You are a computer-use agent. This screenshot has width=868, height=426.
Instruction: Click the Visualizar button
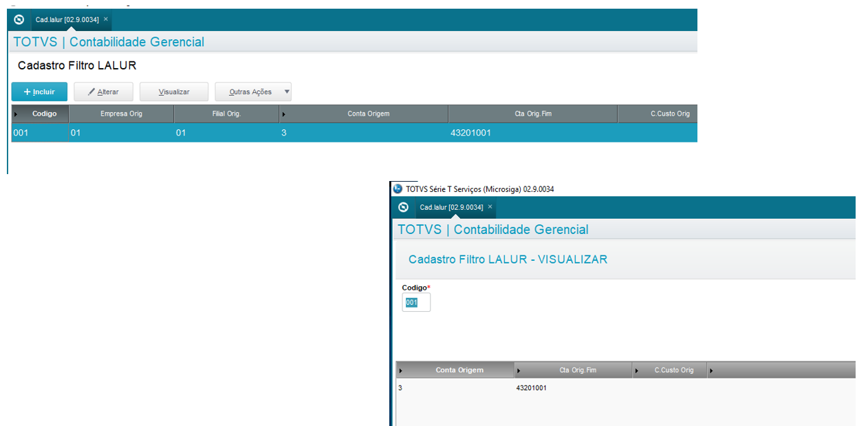point(174,92)
